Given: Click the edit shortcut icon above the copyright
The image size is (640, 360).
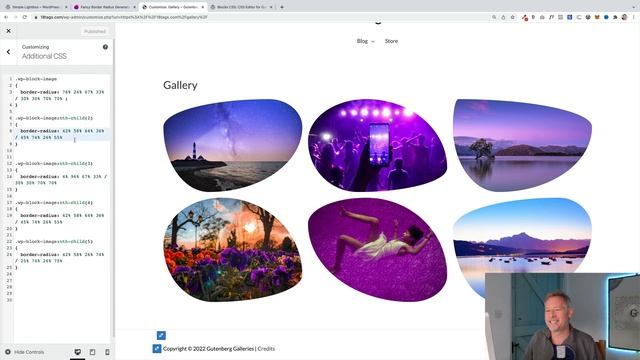Looking at the screenshot, I should [161, 335].
